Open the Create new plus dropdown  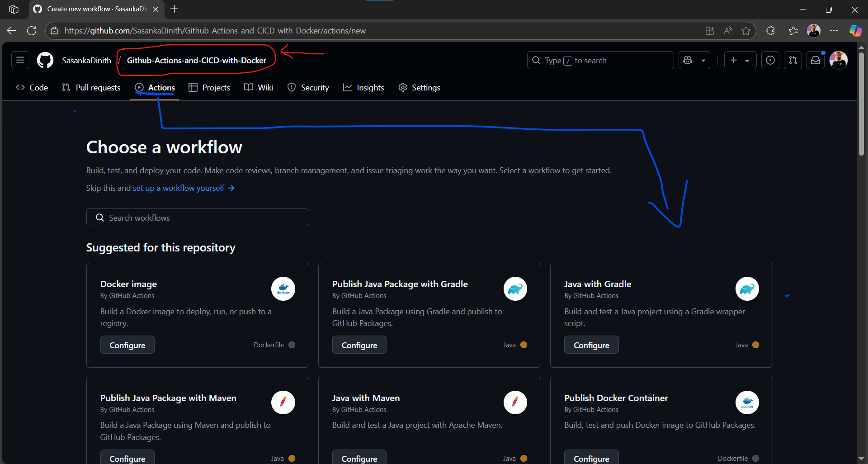tap(740, 60)
